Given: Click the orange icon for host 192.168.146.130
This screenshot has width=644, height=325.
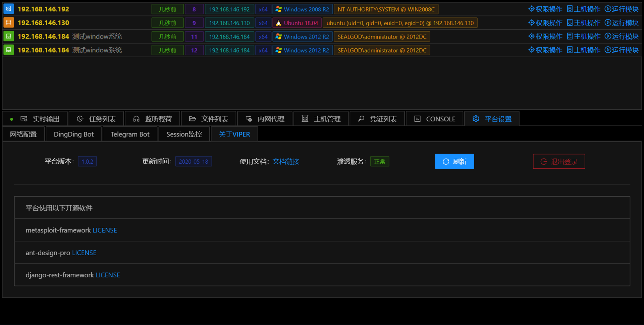Looking at the screenshot, I should click(9, 23).
